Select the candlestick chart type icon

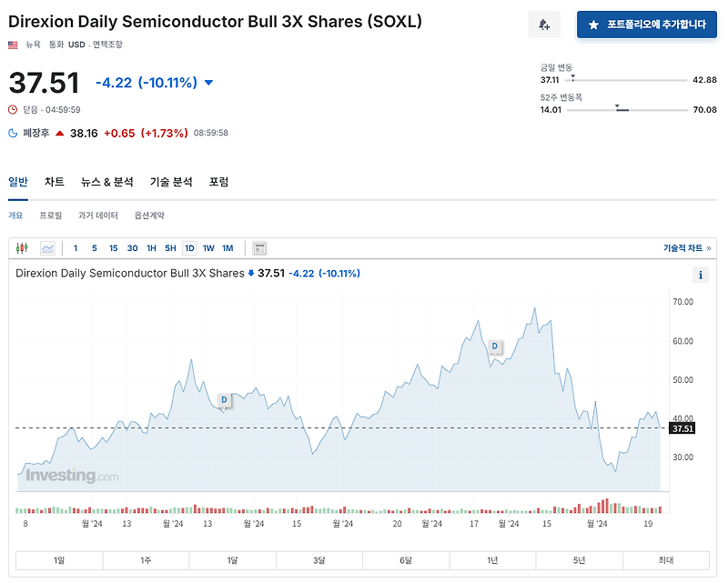[21, 247]
